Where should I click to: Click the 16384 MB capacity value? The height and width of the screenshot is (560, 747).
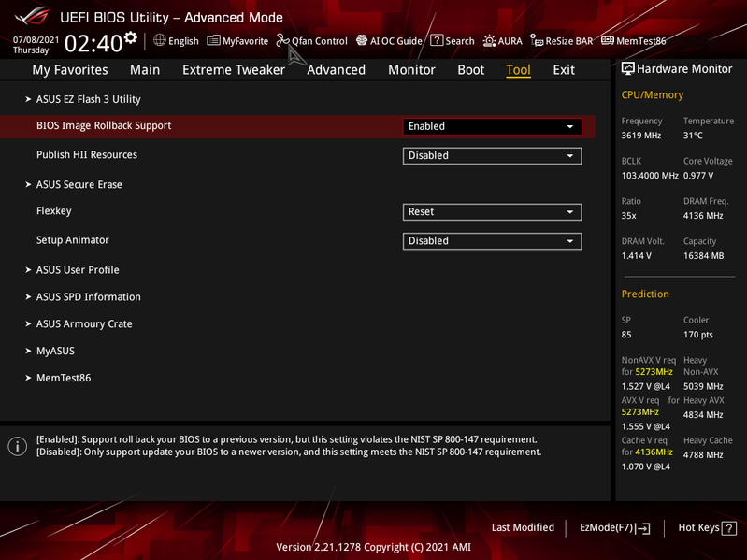tap(704, 256)
